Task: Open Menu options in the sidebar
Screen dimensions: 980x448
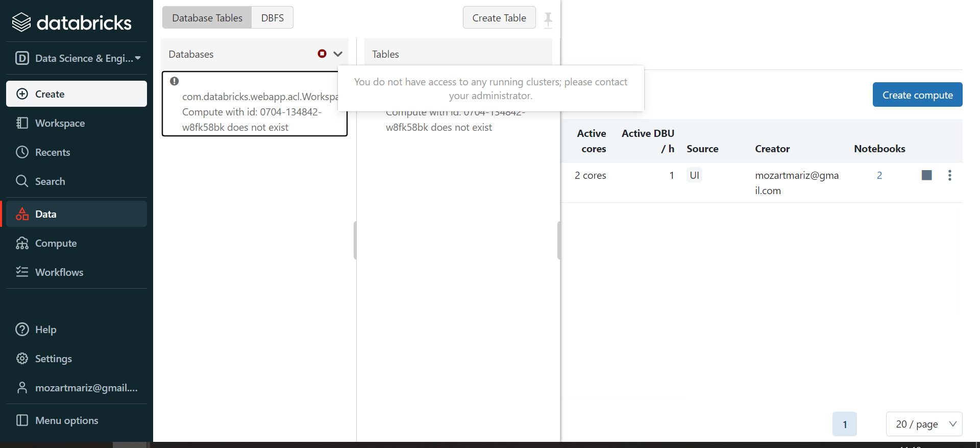Action: tap(77, 420)
